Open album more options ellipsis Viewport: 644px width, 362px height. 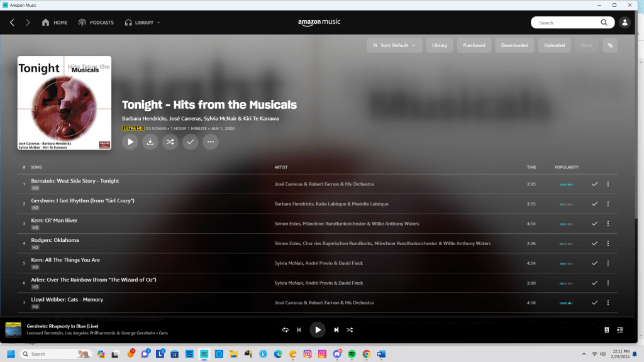(211, 142)
